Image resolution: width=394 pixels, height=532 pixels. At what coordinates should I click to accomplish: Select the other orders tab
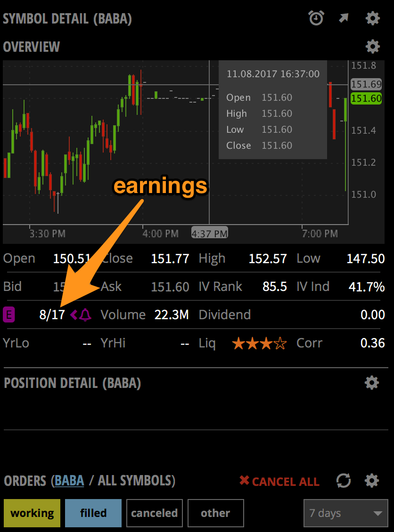[x=215, y=513]
